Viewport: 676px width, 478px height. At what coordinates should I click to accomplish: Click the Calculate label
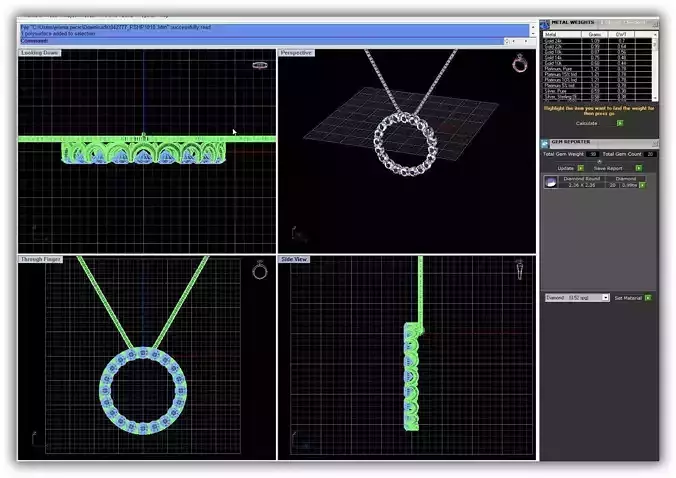coord(586,123)
